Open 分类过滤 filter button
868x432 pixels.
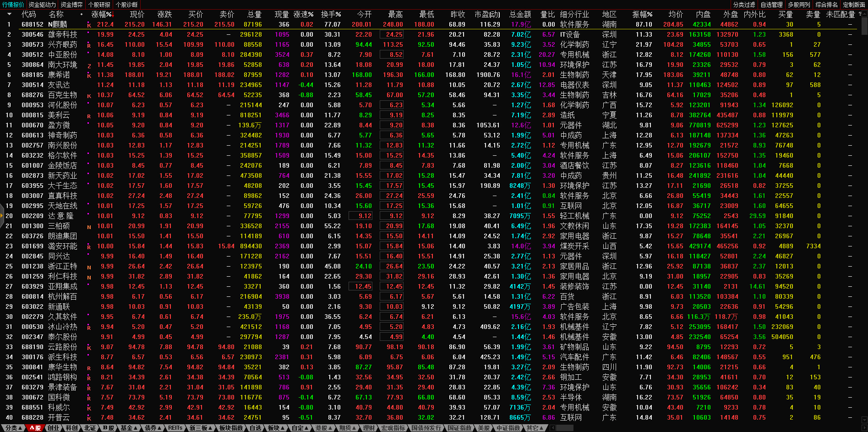[744, 5]
